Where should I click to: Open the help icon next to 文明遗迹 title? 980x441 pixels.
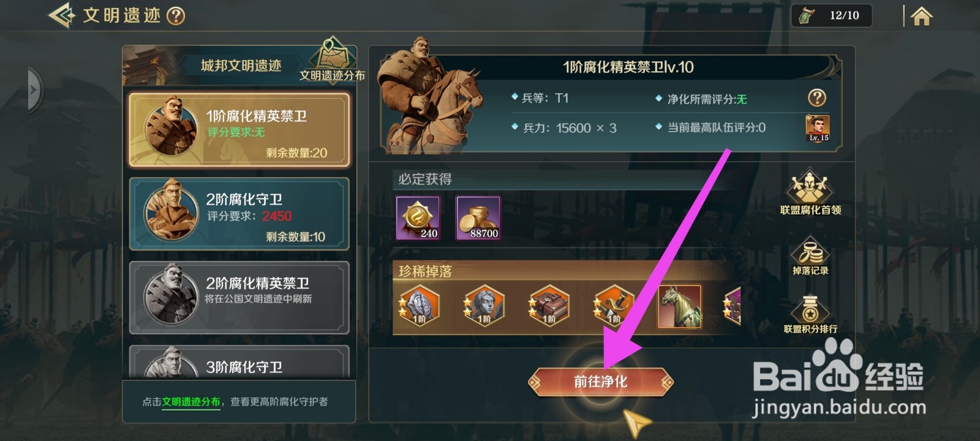(176, 15)
